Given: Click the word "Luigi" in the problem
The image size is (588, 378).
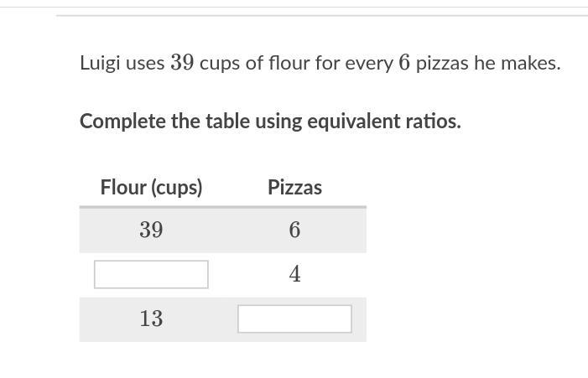Looking at the screenshot, I should pos(101,63).
